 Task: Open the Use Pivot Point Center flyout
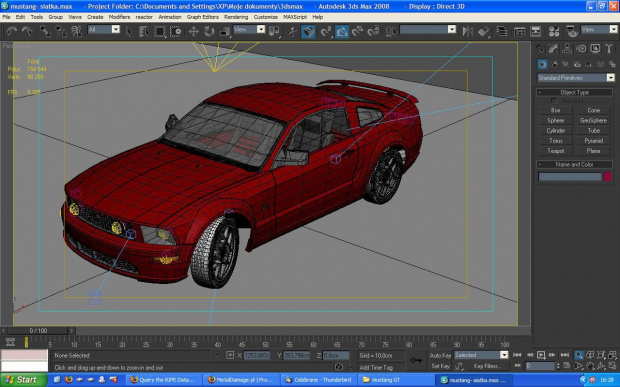tap(274, 31)
